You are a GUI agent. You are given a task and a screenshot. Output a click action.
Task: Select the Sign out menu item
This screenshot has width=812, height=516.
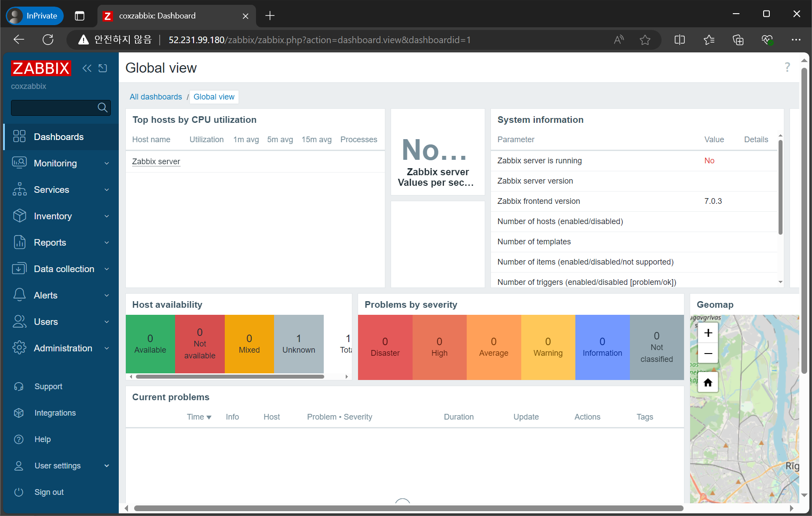[x=61, y=492]
